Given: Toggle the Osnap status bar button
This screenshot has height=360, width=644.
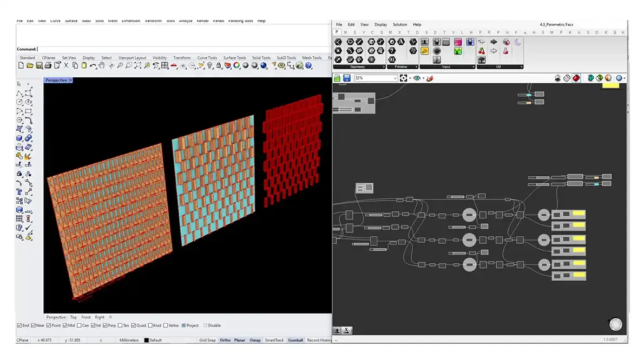Looking at the screenshot, I should pos(255,340).
